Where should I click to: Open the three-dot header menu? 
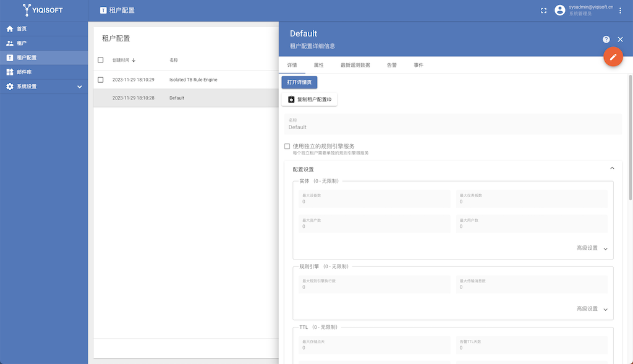(x=620, y=11)
